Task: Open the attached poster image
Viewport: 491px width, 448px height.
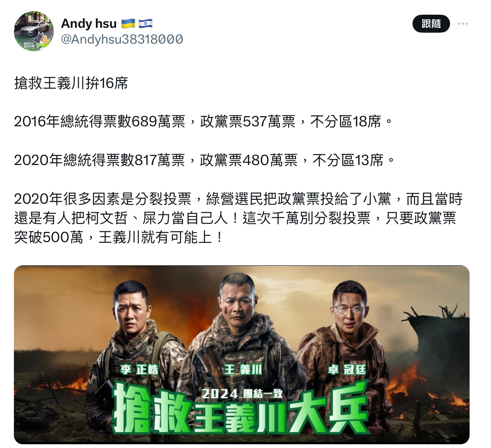Action: point(242,355)
